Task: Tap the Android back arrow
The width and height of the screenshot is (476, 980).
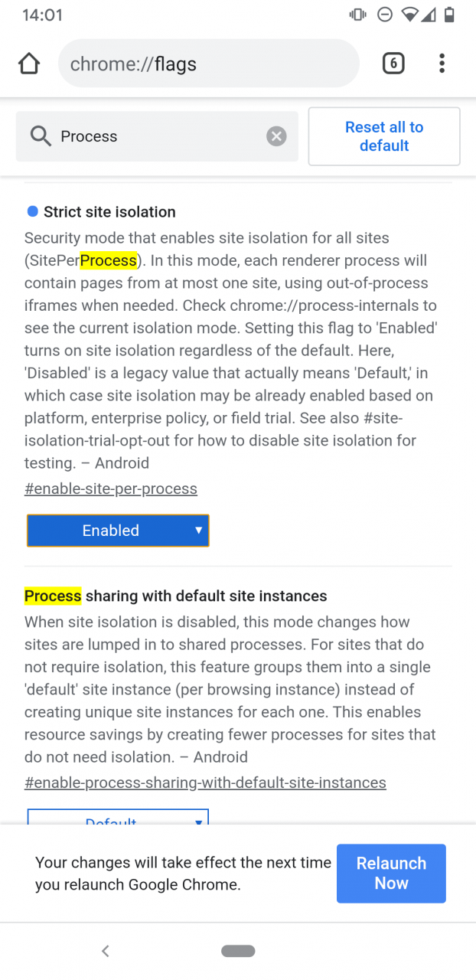Action: (106, 951)
